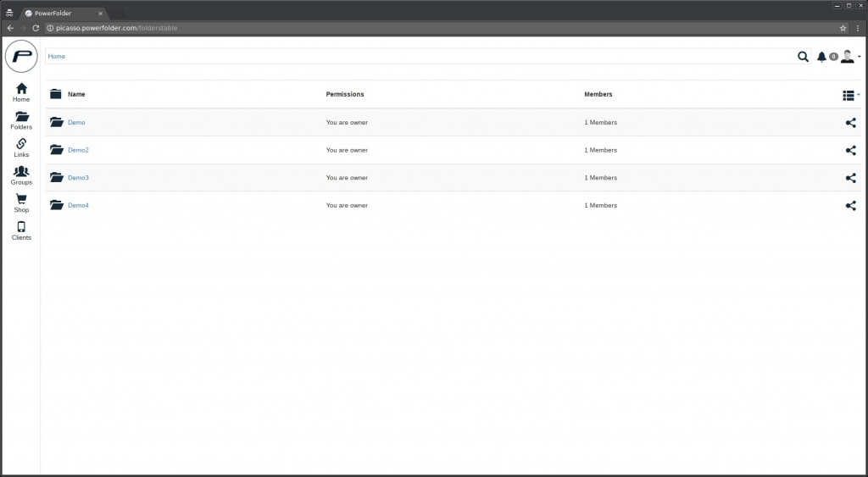Open the Demo4 folder link

click(78, 206)
